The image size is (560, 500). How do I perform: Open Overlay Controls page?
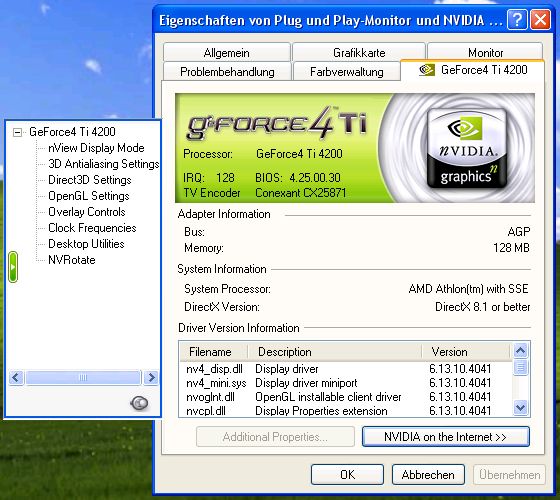pos(87,212)
